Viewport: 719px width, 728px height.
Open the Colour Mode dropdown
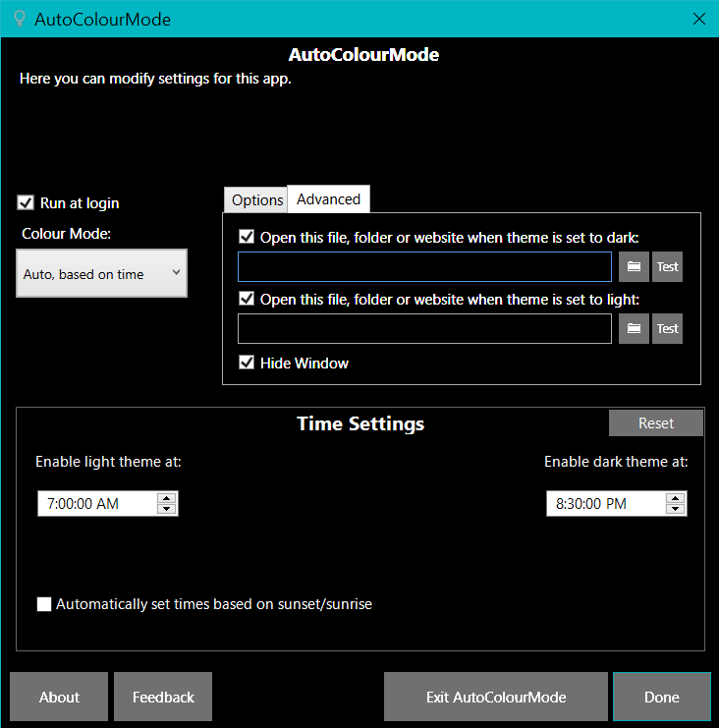pyautogui.click(x=101, y=273)
